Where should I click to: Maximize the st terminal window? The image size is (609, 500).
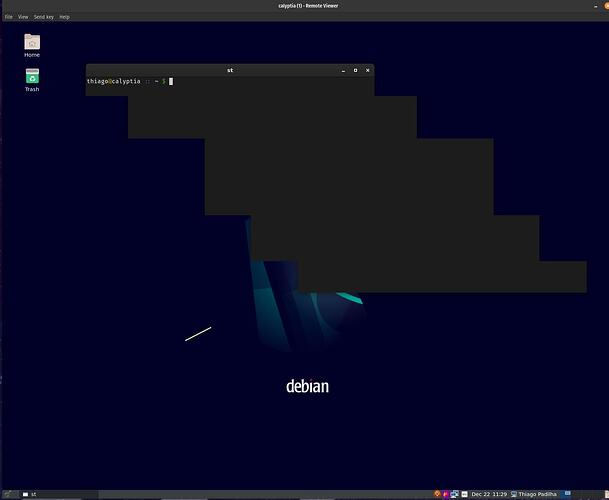pyautogui.click(x=355, y=70)
